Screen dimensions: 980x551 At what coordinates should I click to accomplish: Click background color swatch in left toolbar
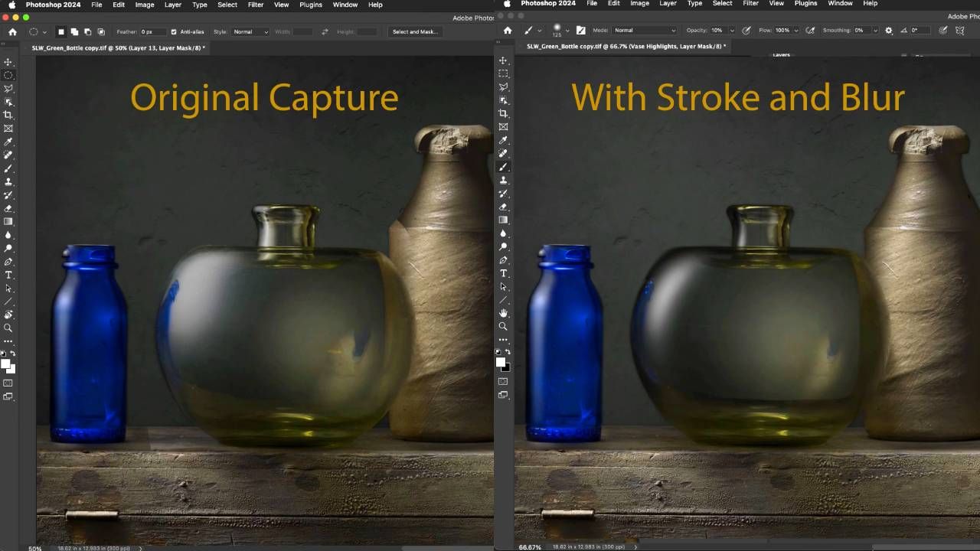[11, 369]
